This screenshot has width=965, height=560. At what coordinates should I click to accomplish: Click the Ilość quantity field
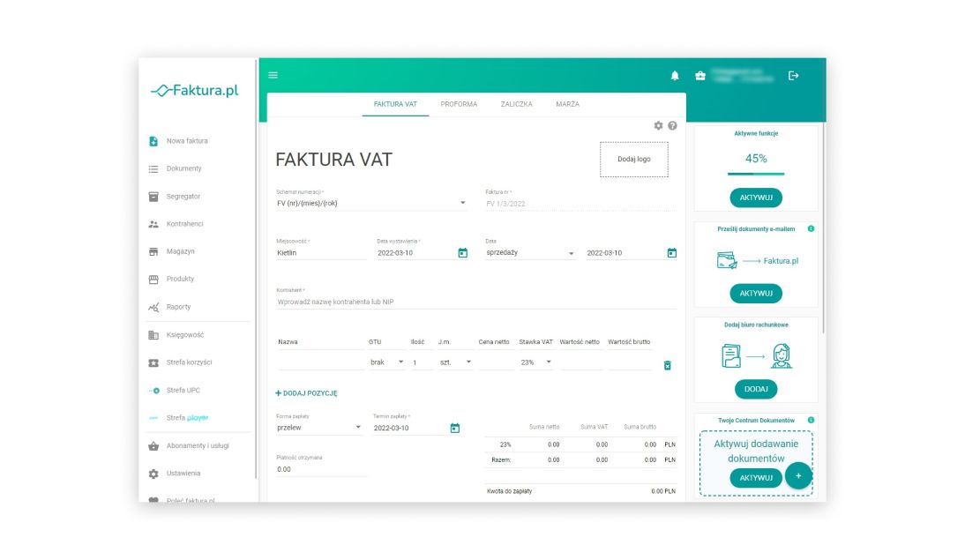pyautogui.click(x=422, y=362)
